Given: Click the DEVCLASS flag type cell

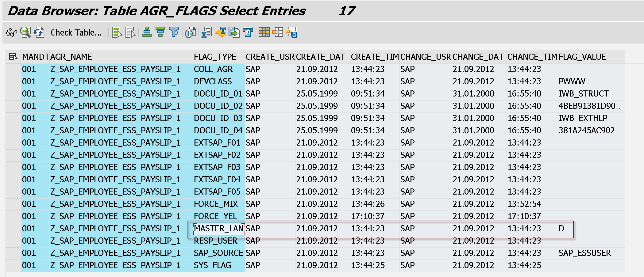Looking at the screenshot, I should (219, 82).
